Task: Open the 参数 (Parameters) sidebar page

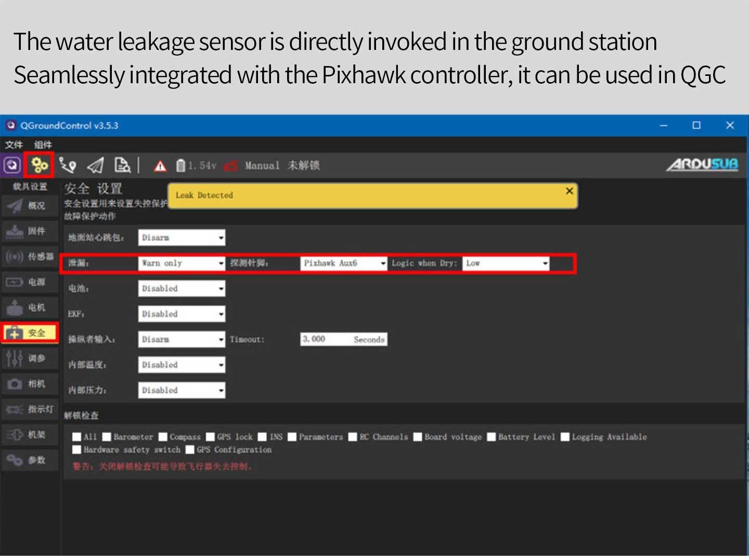Action: [30, 460]
